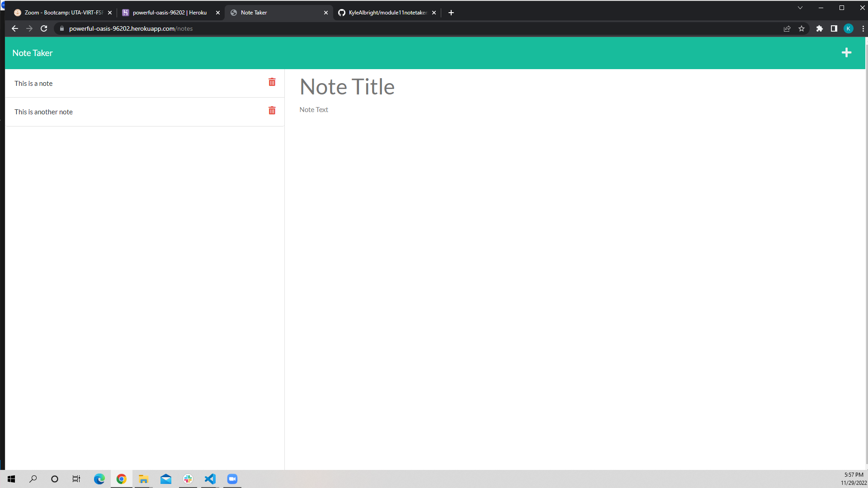Open the browser side panel icon

834,28
